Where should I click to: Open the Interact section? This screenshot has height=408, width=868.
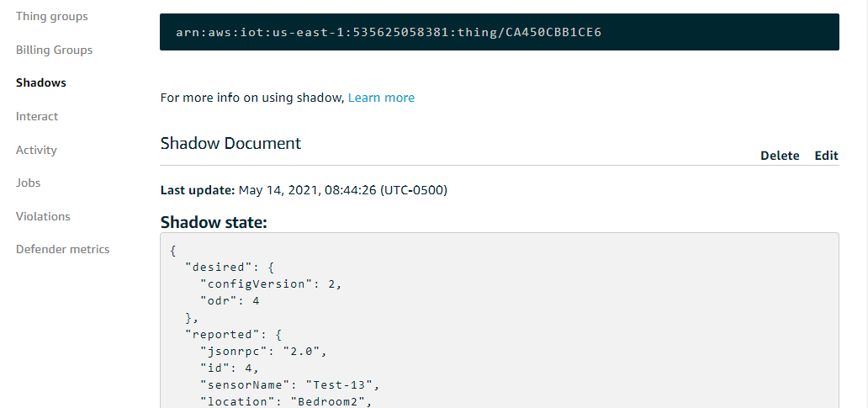[x=37, y=116]
